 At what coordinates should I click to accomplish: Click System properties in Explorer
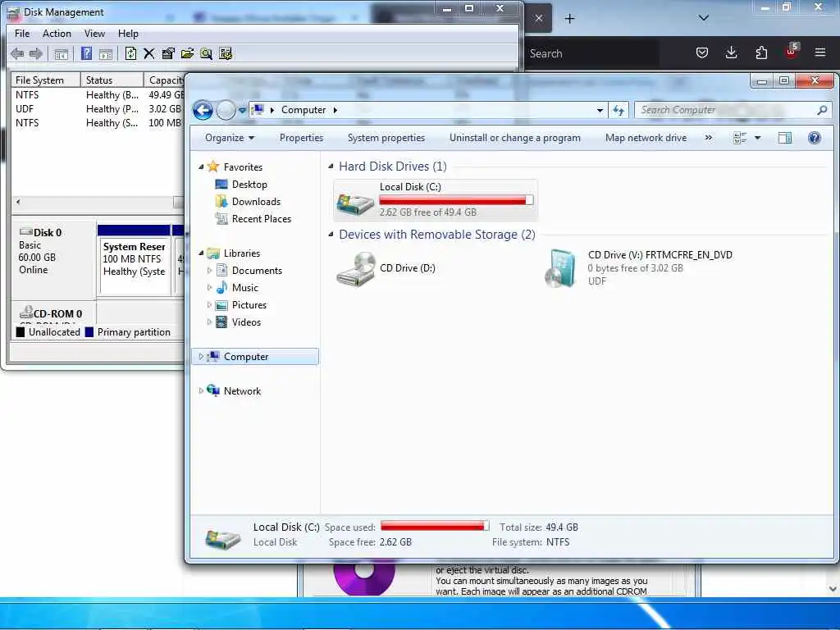(x=386, y=138)
